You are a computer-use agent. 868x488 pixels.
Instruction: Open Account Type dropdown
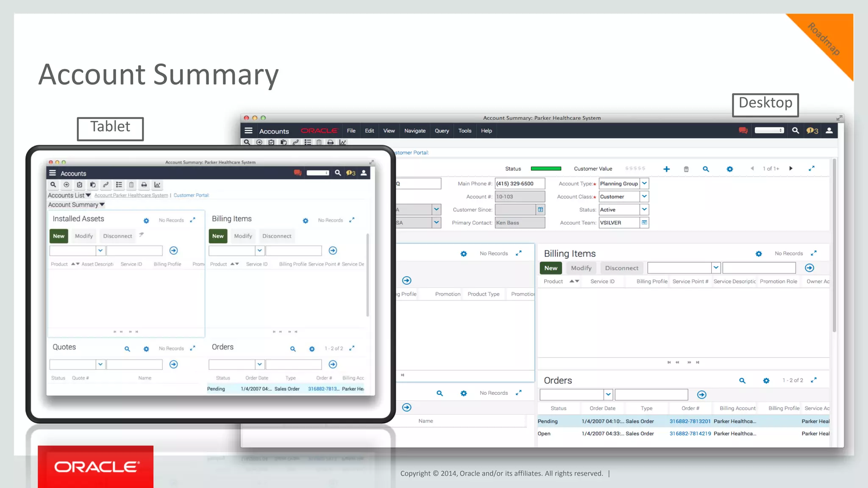(644, 183)
